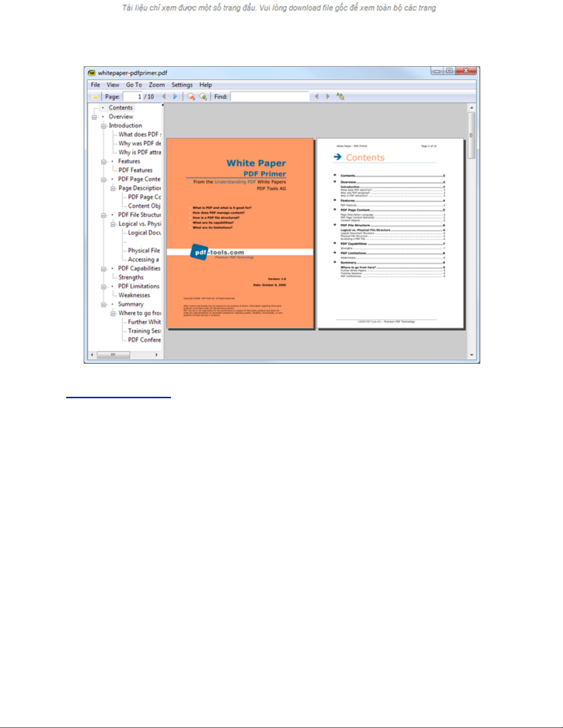
Task: Collapse the PDF Capabilities node
Action: [x=104, y=269]
